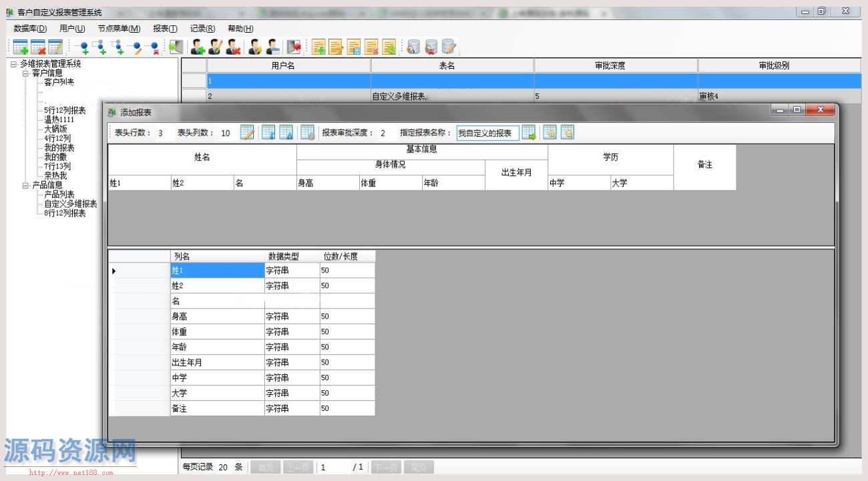Select 5行12列报表 in the tree
The width and height of the screenshot is (868, 481).
click(65, 110)
